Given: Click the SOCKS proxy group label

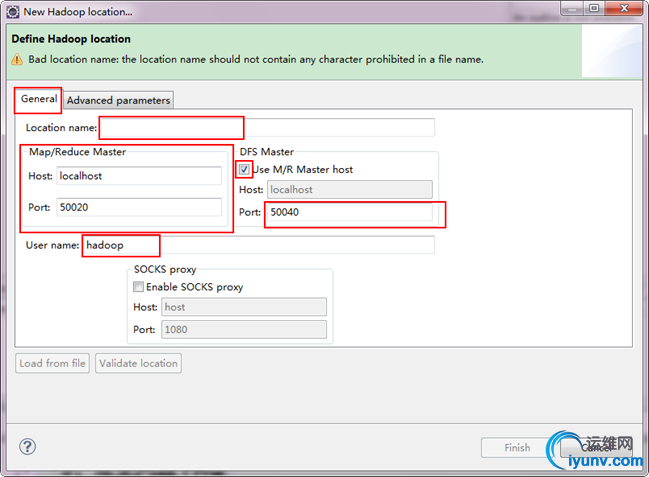Looking at the screenshot, I should (x=165, y=270).
